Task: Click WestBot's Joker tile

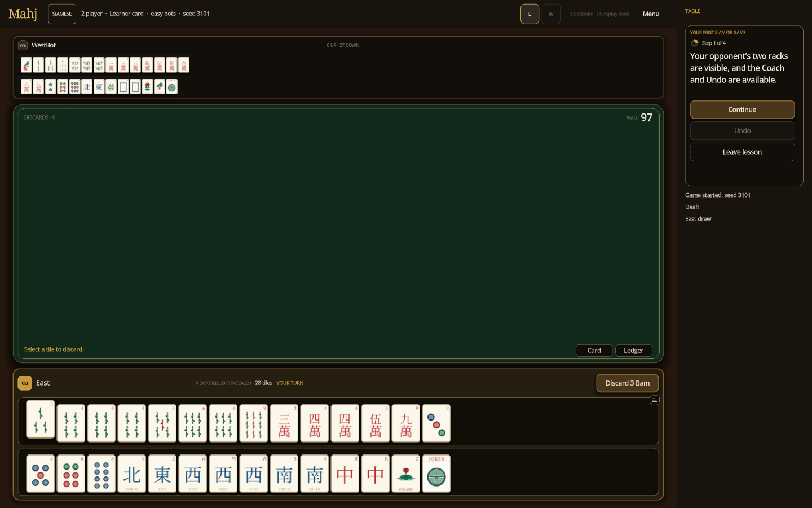Action: tap(172, 86)
